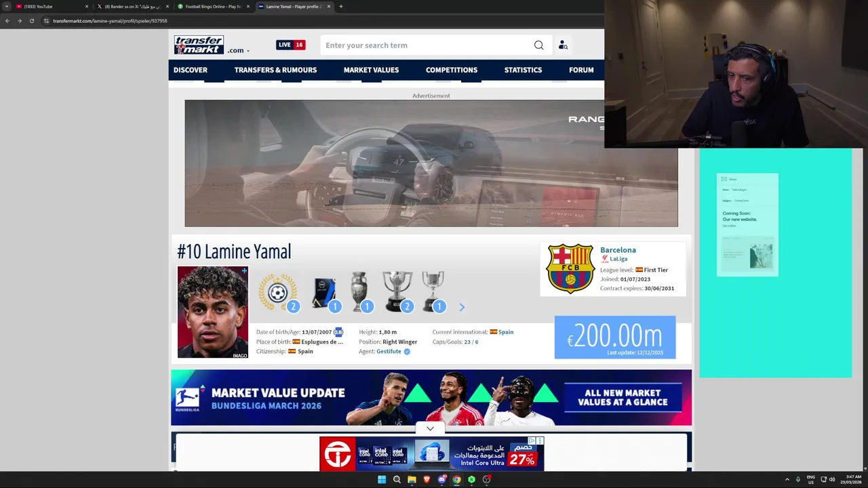This screenshot has height=488, width=868.
Task: Open caps value 23 link
Action: [467, 342]
